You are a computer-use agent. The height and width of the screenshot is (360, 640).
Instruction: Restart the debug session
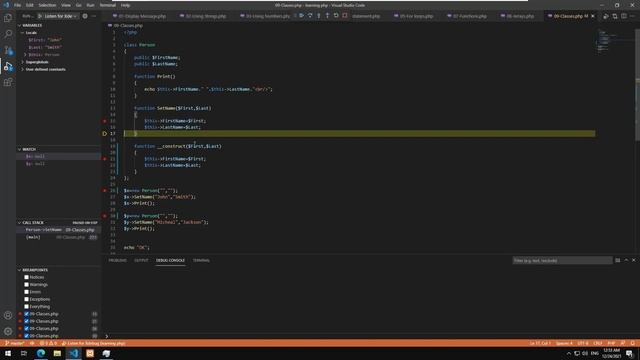336,16
